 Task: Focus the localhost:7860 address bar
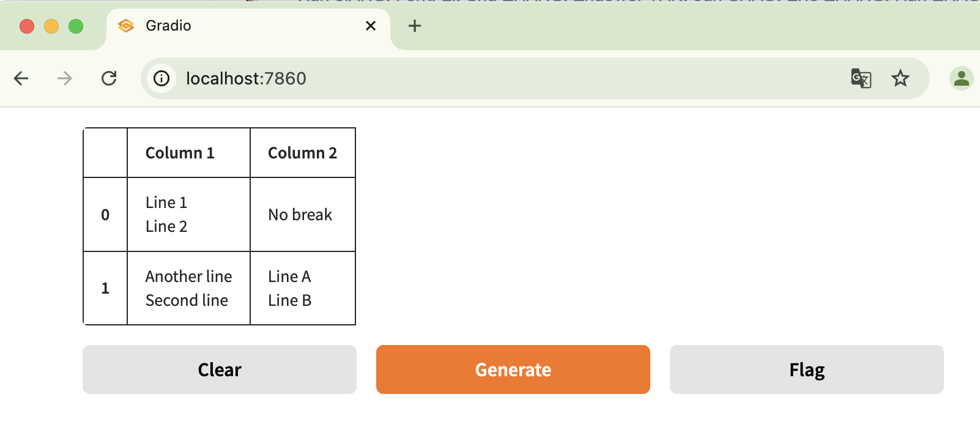point(489,78)
